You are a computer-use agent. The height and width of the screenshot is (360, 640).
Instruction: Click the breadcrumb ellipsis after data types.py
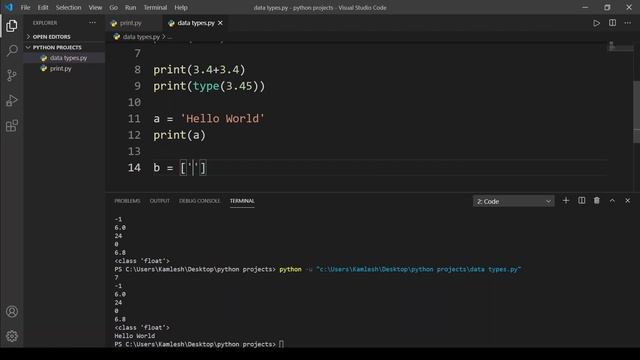pyautogui.click(x=170, y=37)
